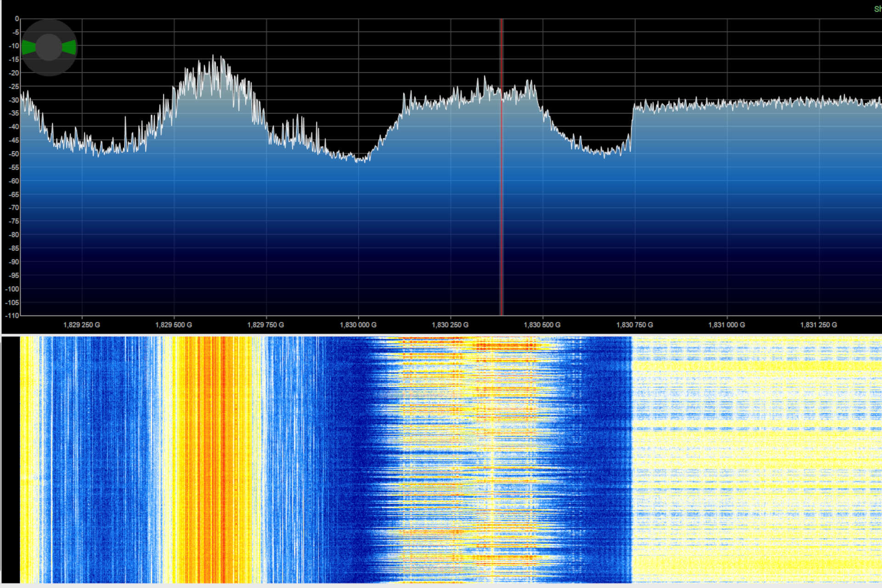Click the 1,830 000 G frequency label
The height and width of the screenshot is (588, 882).
click(358, 325)
